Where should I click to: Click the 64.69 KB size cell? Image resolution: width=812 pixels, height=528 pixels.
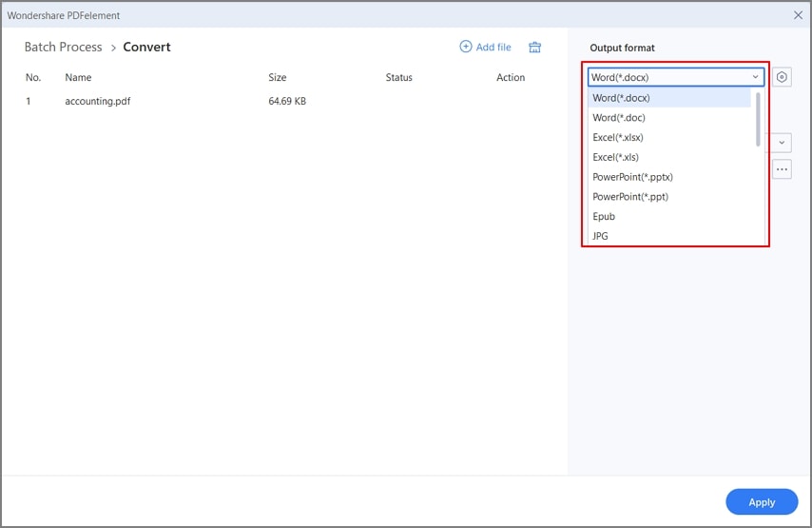click(x=287, y=101)
